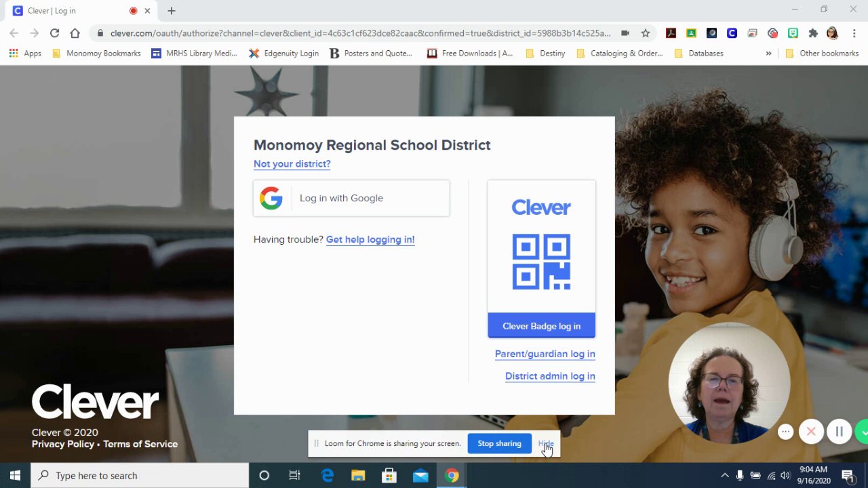
Task: Bookmark this page with the star
Action: pos(646,33)
